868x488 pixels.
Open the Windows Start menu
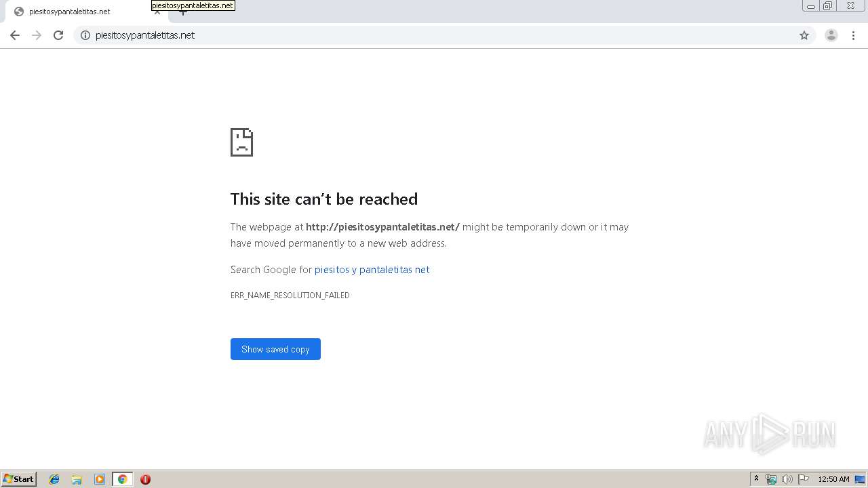pyautogui.click(x=19, y=479)
